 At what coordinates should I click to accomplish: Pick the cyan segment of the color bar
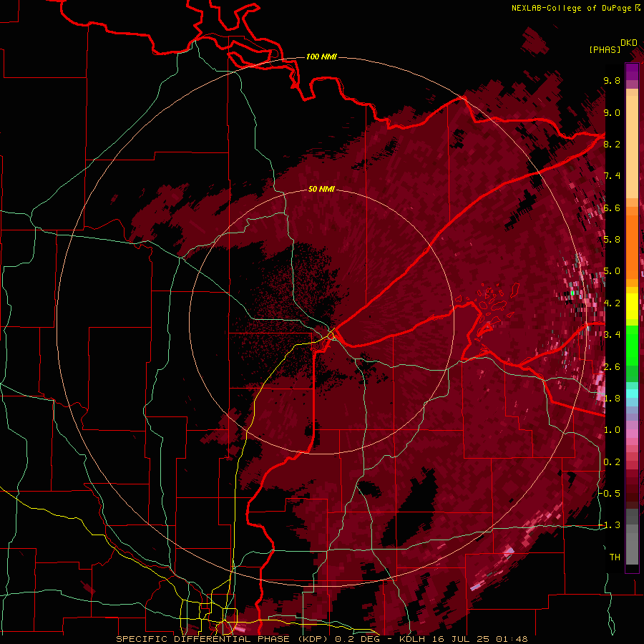click(x=632, y=394)
